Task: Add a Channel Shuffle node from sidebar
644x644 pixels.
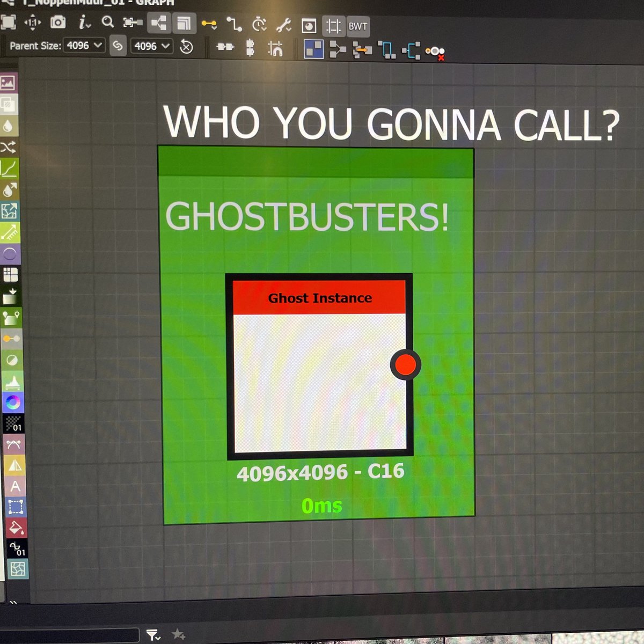Action: [x=9, y=147]
